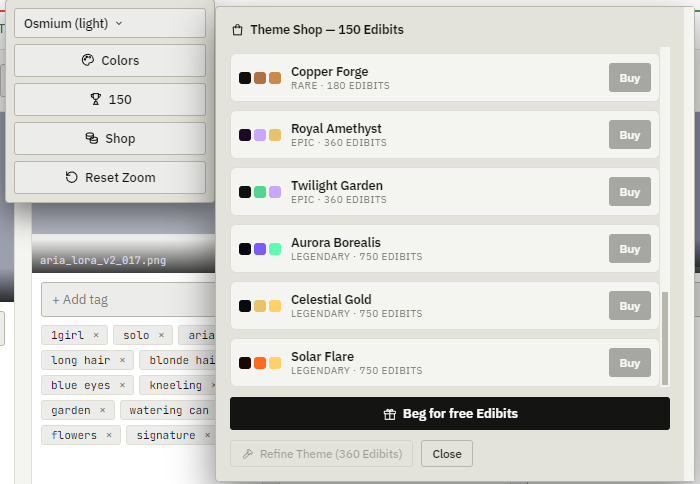
Task: Remove the garden tag
Action: point(103,410)
